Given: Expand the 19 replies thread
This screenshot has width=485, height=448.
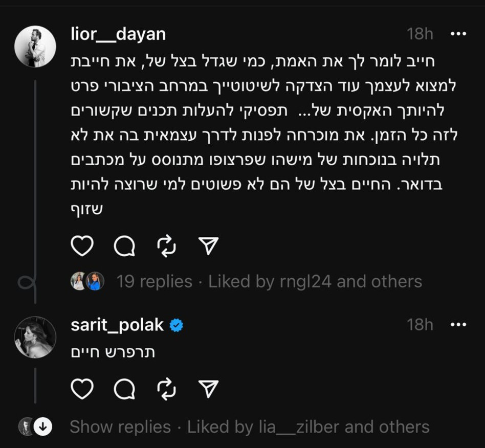Looking at the screenshot, I should tap(153, 281).
